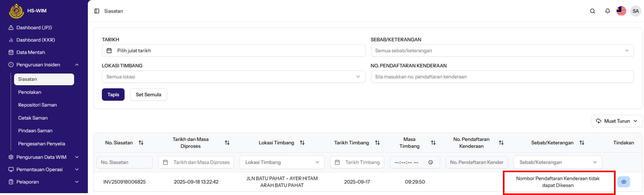644x195 pixels.
Task: Click the Malaysia flag language icon
Action: click(621, 11)
